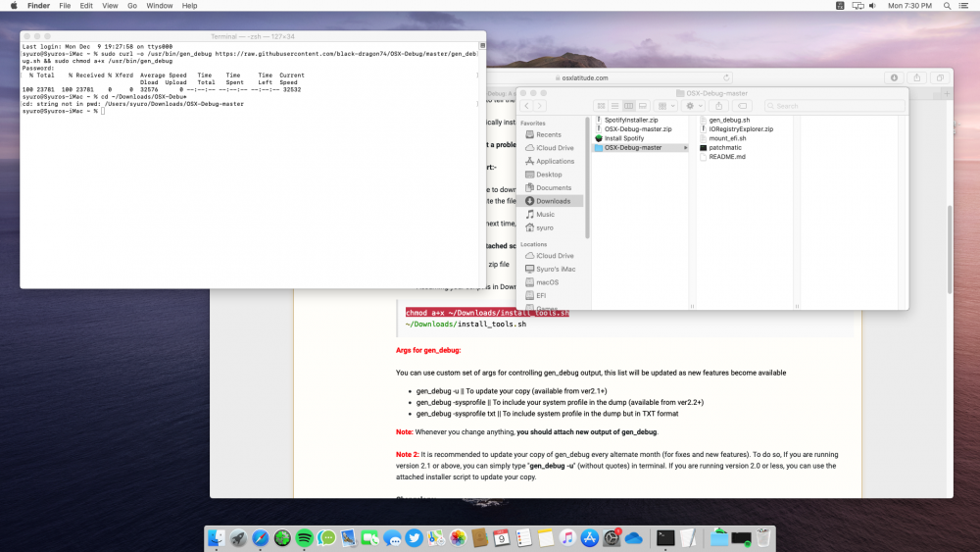The height and width of the screenshot is (552, 980).
Task: Open the Finder Action gear dropdown
Action: coord(694,105)
